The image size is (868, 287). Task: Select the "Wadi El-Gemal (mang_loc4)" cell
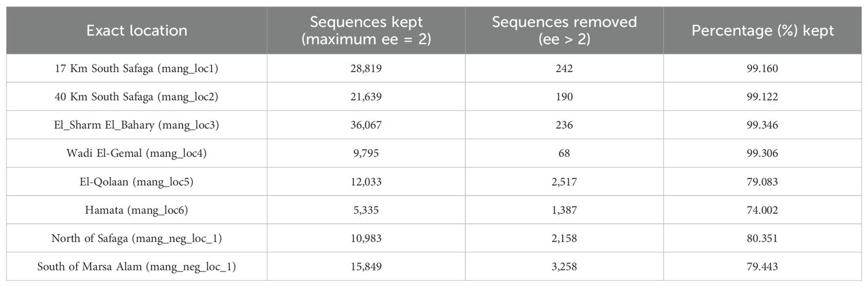(x=137, y=153)
